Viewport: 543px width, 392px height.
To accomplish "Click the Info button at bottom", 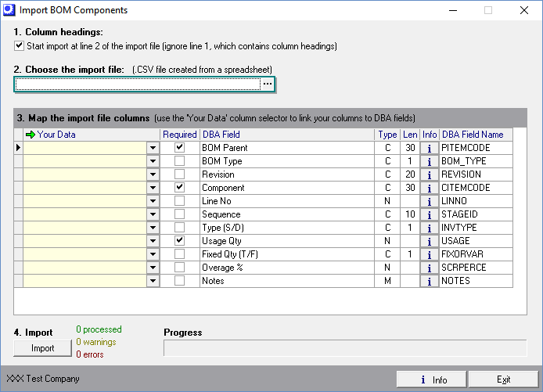I will click(x=431, y=379).
